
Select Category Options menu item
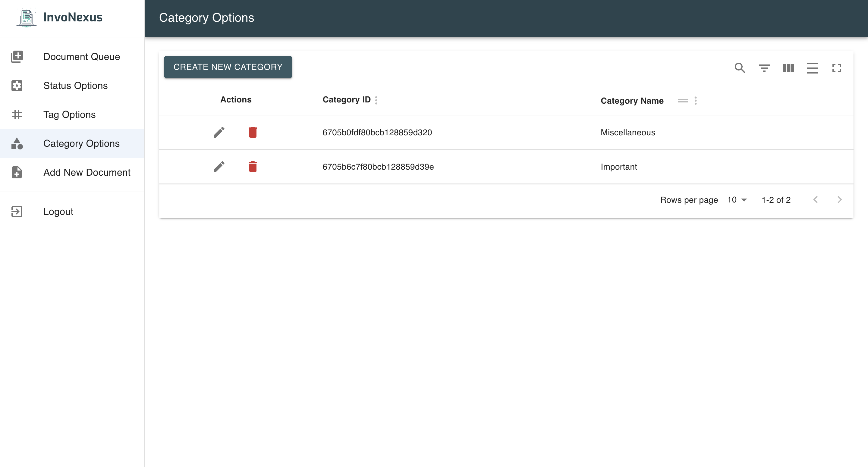(72, 143)
